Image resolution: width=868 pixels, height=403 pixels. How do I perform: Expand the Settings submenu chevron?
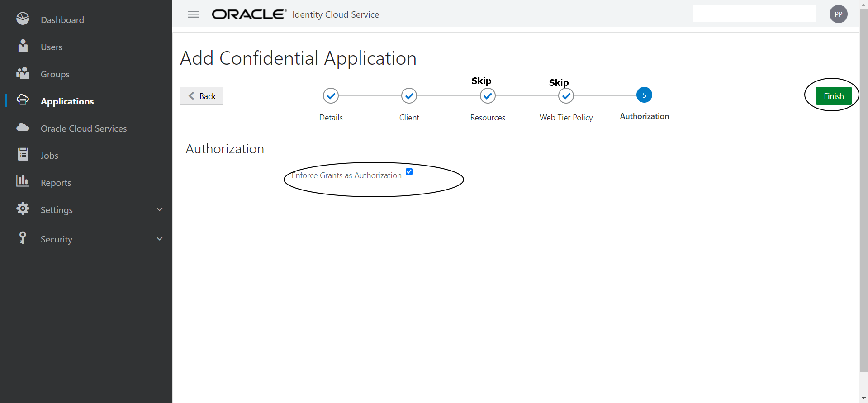(x=159, y=209)
